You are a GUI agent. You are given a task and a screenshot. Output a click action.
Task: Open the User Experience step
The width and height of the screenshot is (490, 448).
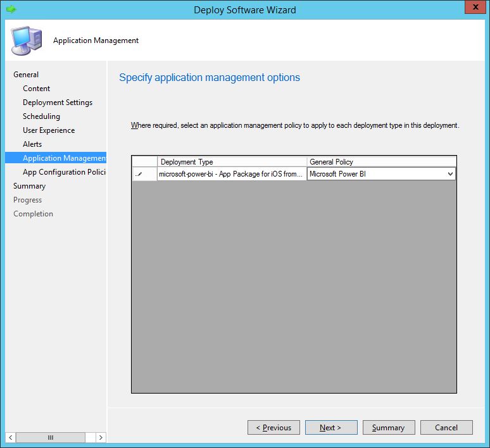(49, 130)
